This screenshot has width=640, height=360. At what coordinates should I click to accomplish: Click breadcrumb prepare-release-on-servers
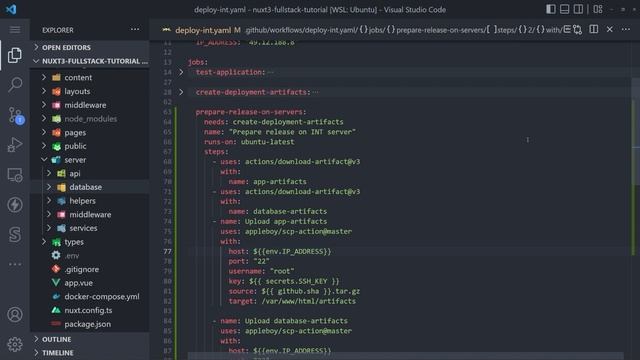pyautogui.click(x=436, y=30)
